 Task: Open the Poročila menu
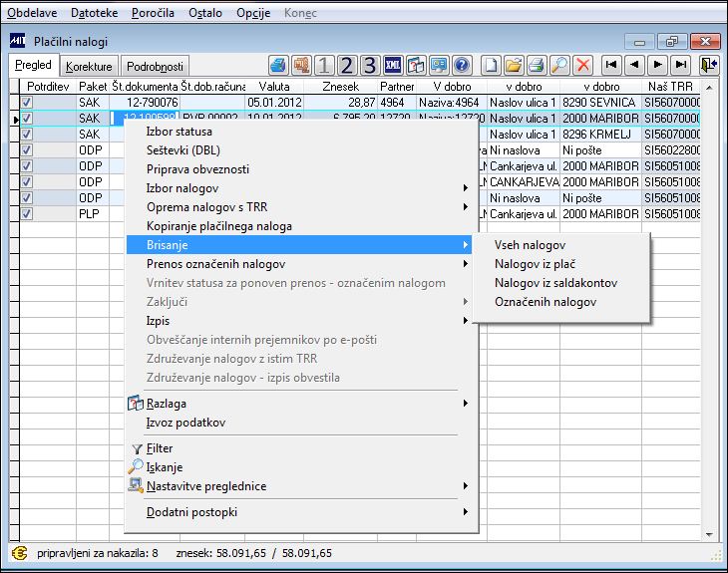(x=153, y=13)
